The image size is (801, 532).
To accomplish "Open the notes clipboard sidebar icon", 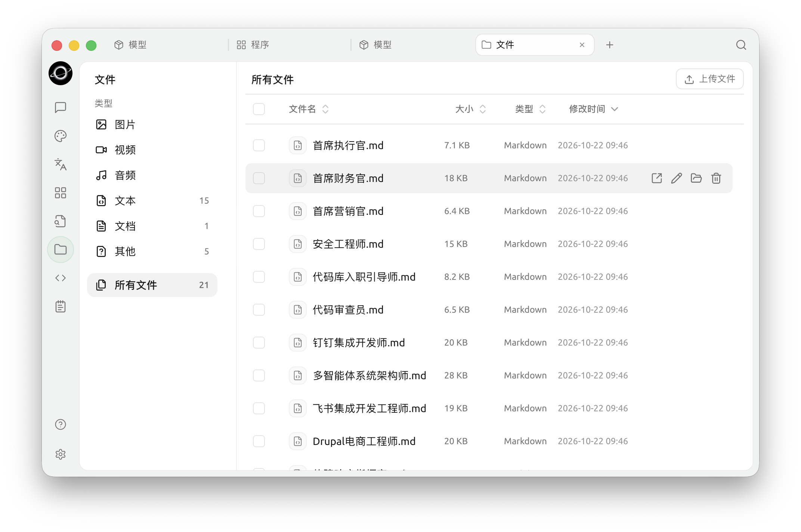I will click(x=61, y=307).
